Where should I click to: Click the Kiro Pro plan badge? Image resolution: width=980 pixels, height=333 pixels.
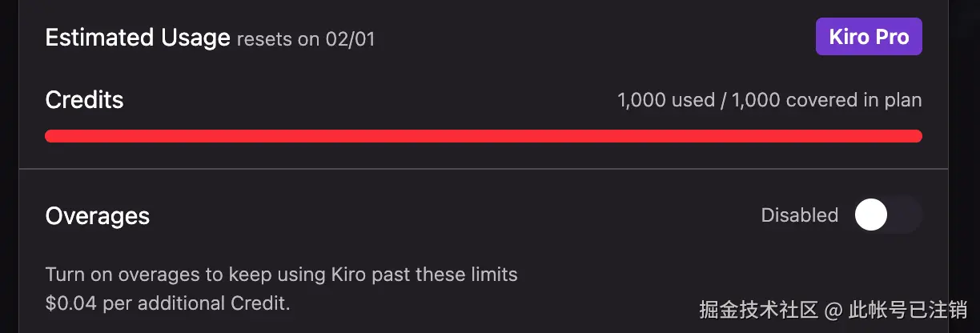[869, 38]
